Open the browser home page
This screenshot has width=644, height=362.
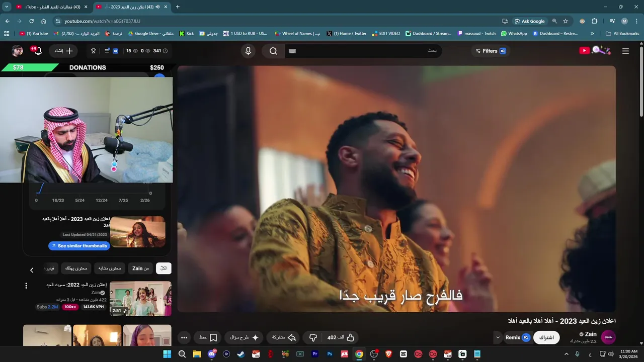43,21
